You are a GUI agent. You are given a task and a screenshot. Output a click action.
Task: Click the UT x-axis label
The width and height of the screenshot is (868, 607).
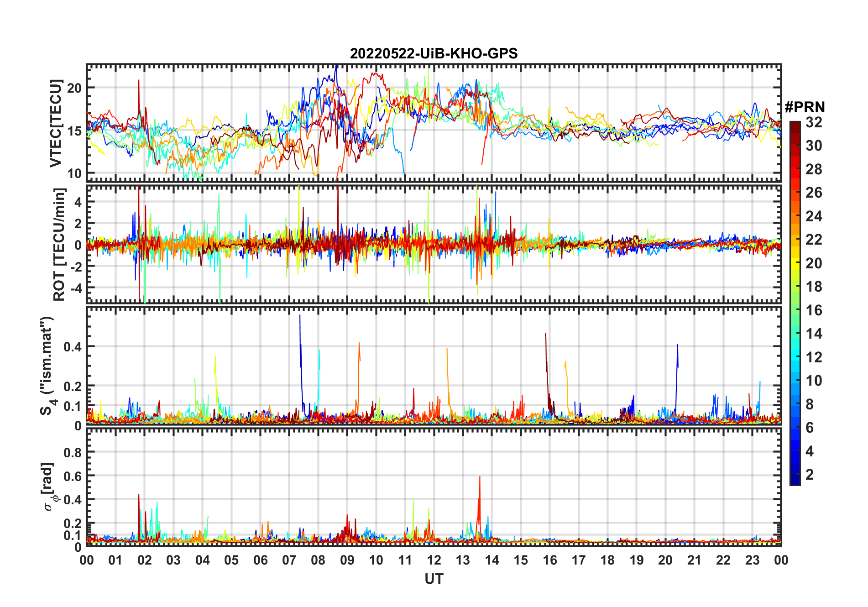coord(434,579)
